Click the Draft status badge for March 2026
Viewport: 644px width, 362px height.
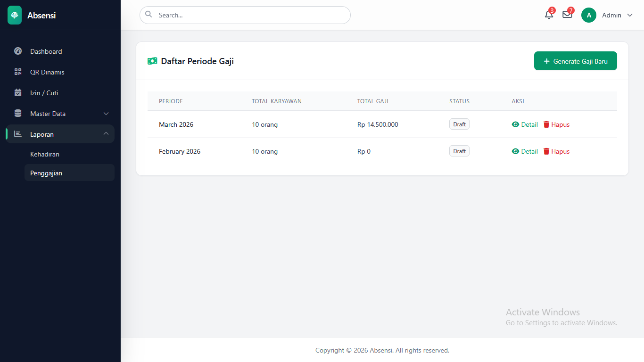coord(459,124)
